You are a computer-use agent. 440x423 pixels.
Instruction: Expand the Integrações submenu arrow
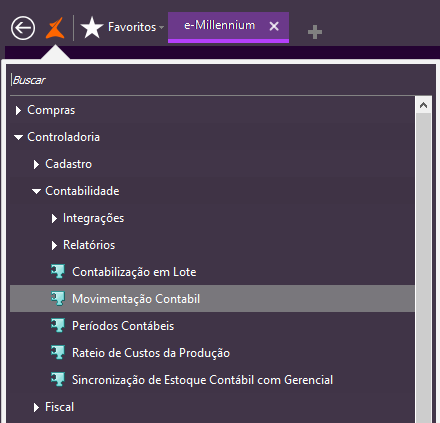coord(54,218)
